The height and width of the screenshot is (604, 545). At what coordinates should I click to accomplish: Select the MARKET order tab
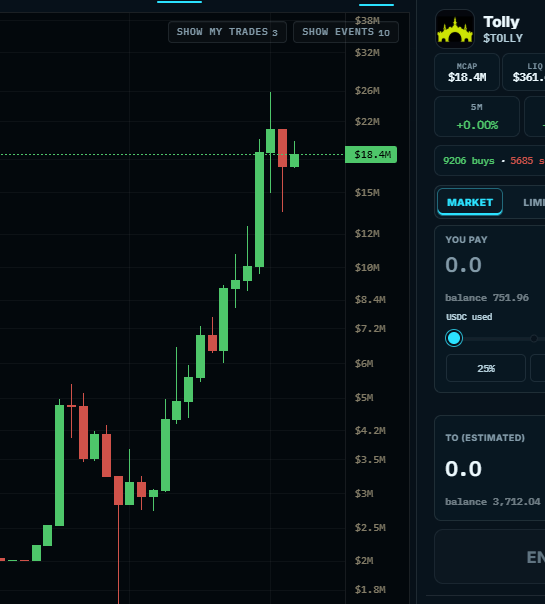(x=470, y=202)
